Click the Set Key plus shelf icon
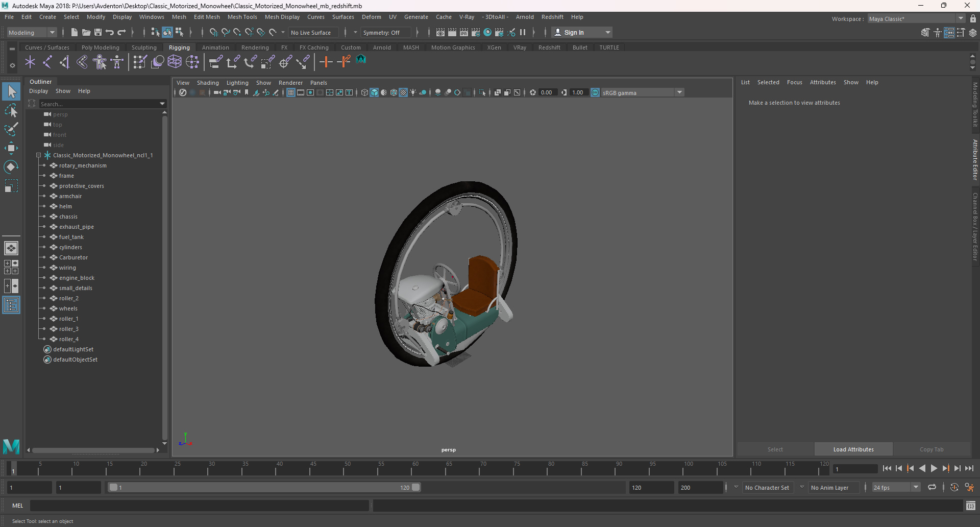The width and height of the screenshot is (980, 527). click(x=326, y=62)
